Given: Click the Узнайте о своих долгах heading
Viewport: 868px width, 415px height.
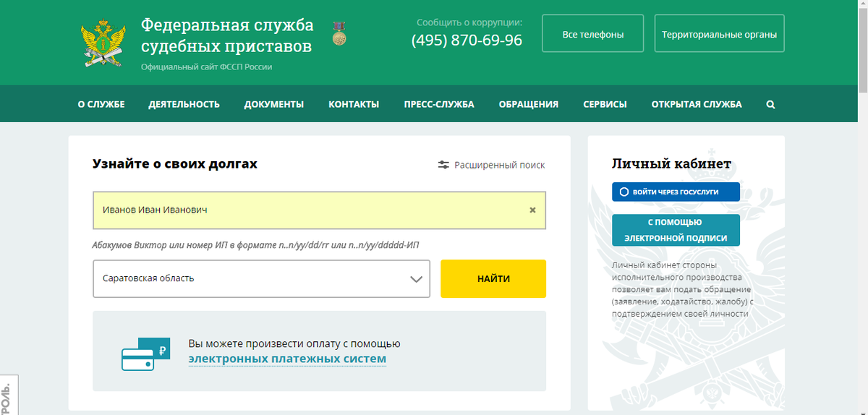Looking at the screenshot, I should tap(175, 164).
